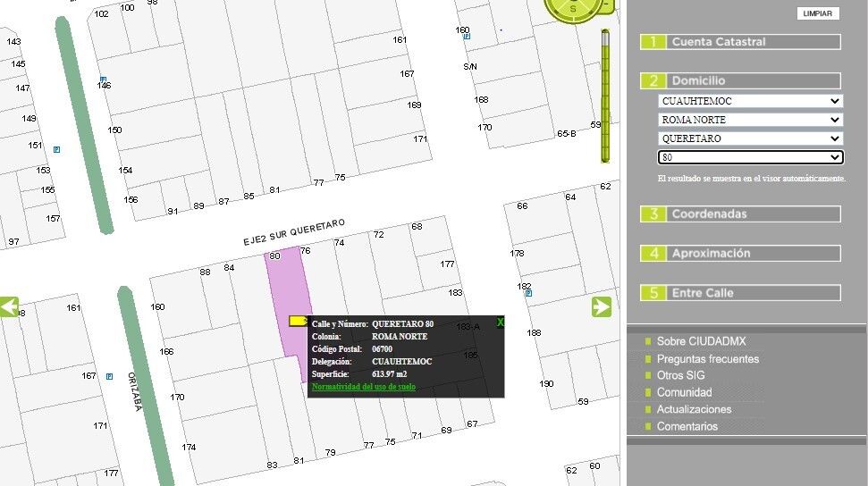Open Normatividad del uso de suelo link
Image resolution: width=868 pixels, height=486 pixels.
tap(363, 386)
